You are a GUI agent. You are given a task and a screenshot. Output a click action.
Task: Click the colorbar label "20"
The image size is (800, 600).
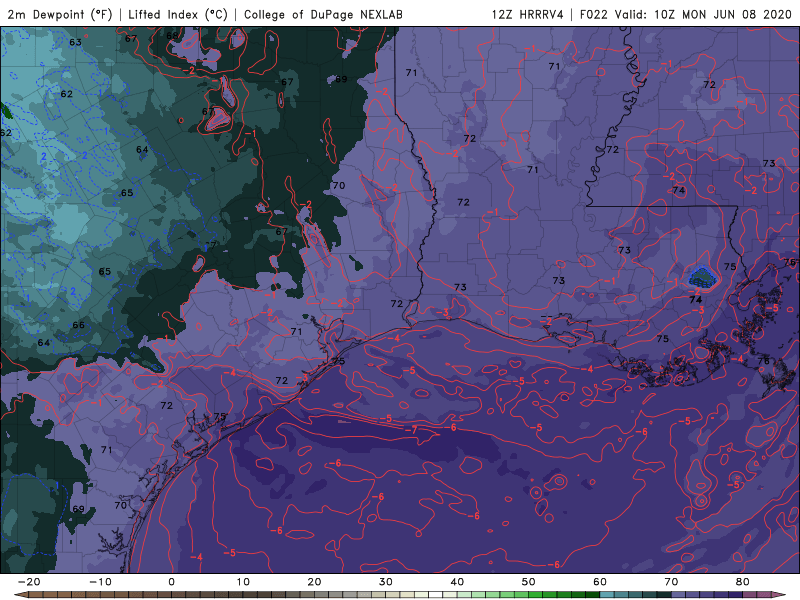point(314,582)
